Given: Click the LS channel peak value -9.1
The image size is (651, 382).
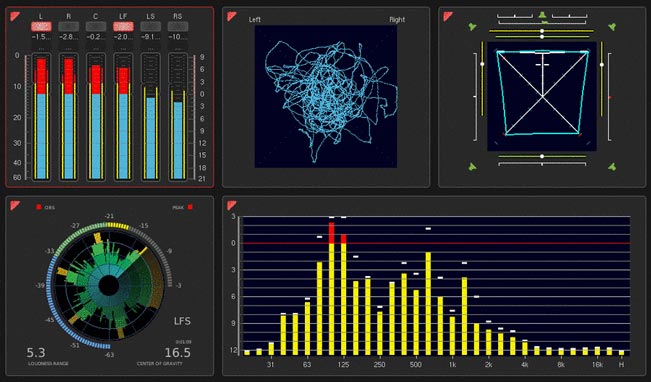Looking at the screenshot, I should point(151,37).
